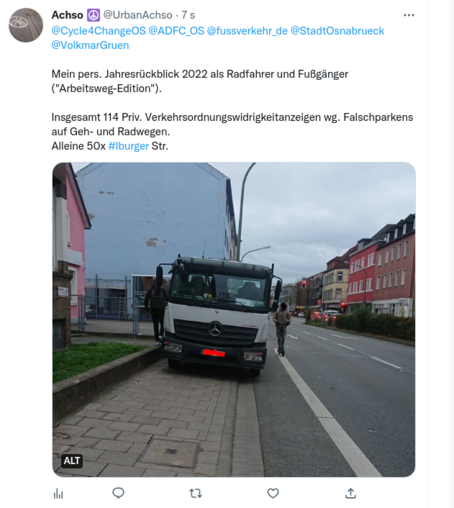Click the peace symbol emoji badge
This screenshot has height=508, width=454.
[x=93, y=15]
